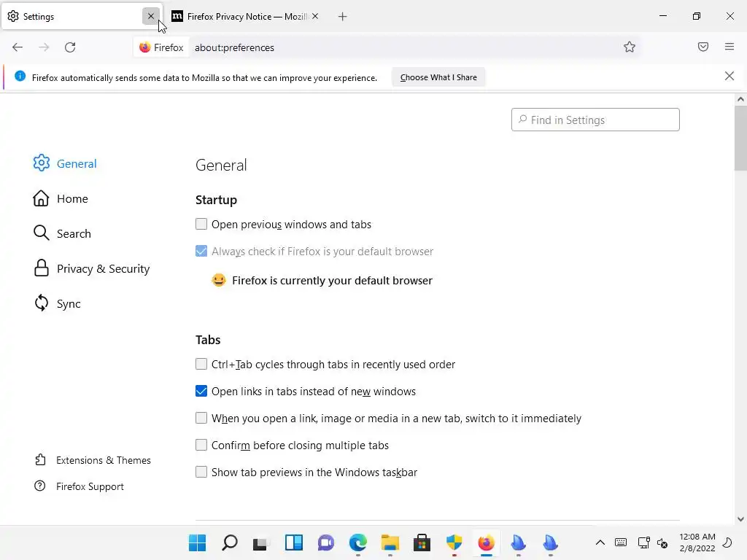Click the touch keyboard tray icon

coord(621,542)
